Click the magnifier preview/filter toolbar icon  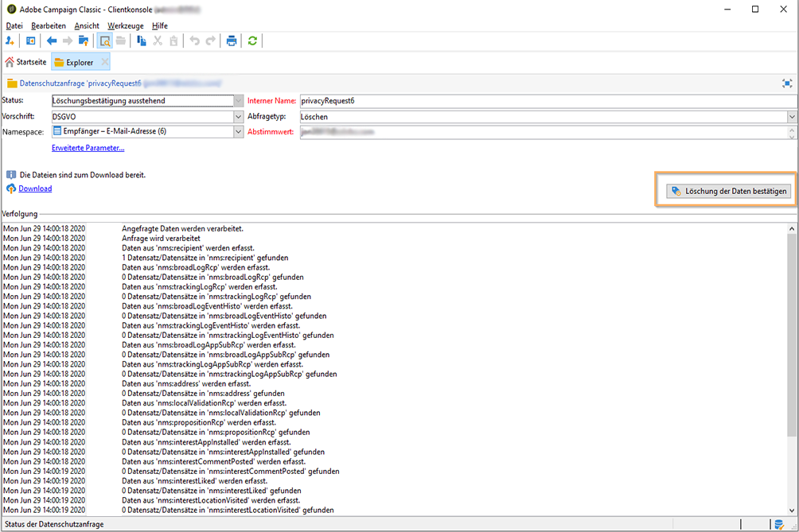pyautogui.click(x=105, y=41)
